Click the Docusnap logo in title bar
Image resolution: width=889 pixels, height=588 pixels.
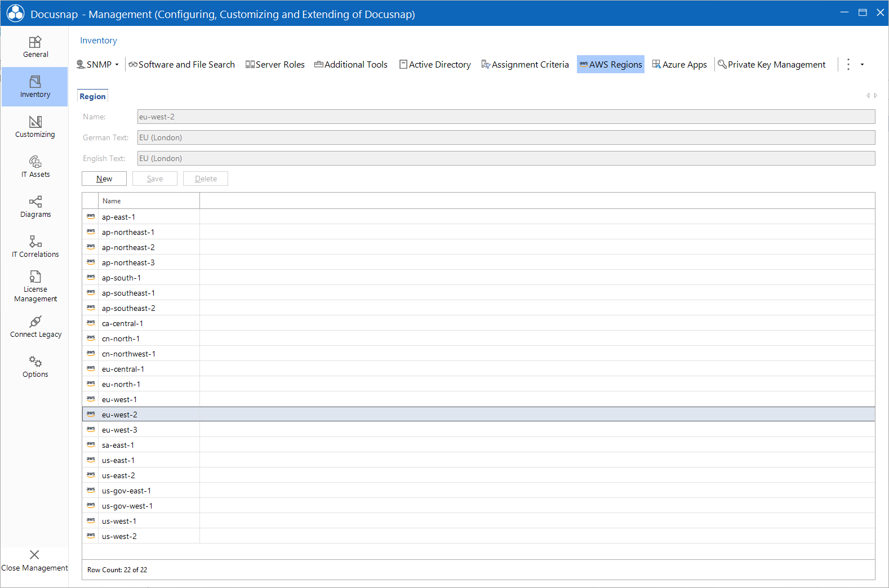click(x=15, y=14)
